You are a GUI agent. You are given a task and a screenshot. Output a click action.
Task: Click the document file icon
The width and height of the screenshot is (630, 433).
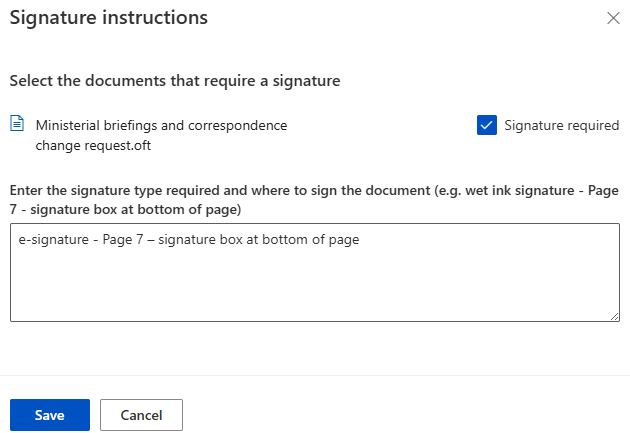(x=17, y=124)
